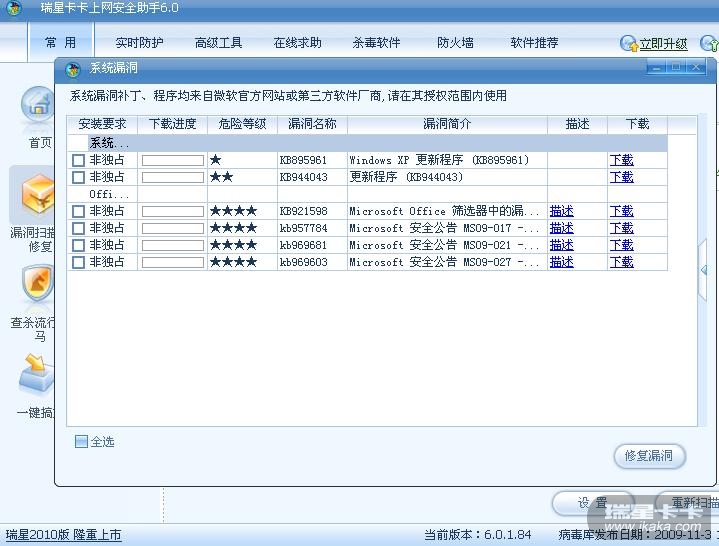
Task: Open the 实时防护 tab
Action: [x=139, y=43]
